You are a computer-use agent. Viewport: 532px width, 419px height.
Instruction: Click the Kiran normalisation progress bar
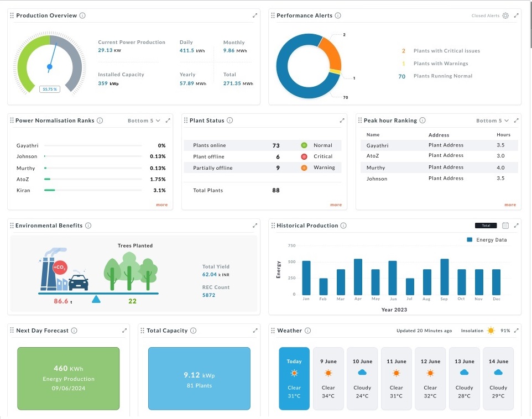tap(92, 190)
